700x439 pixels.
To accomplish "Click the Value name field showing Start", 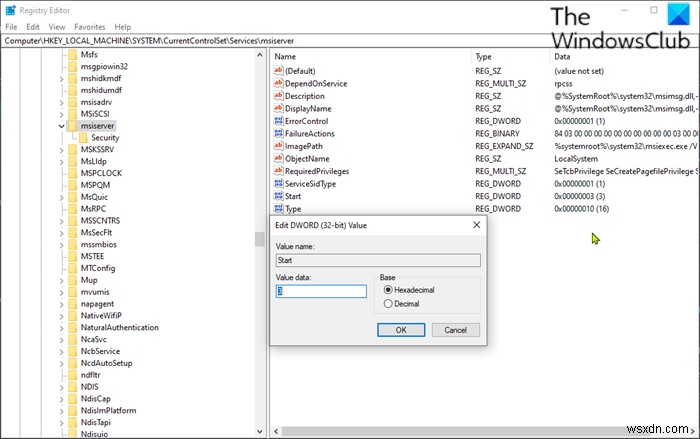I will 378,260.
